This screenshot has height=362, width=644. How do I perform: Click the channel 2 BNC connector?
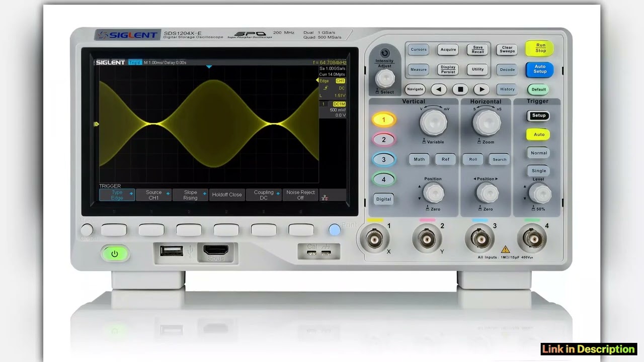pos(427,239)
